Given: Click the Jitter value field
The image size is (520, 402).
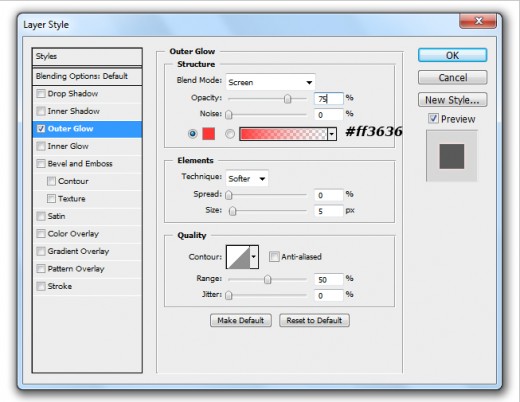Looking at the screenshot, I should click(x=329, y=295).
